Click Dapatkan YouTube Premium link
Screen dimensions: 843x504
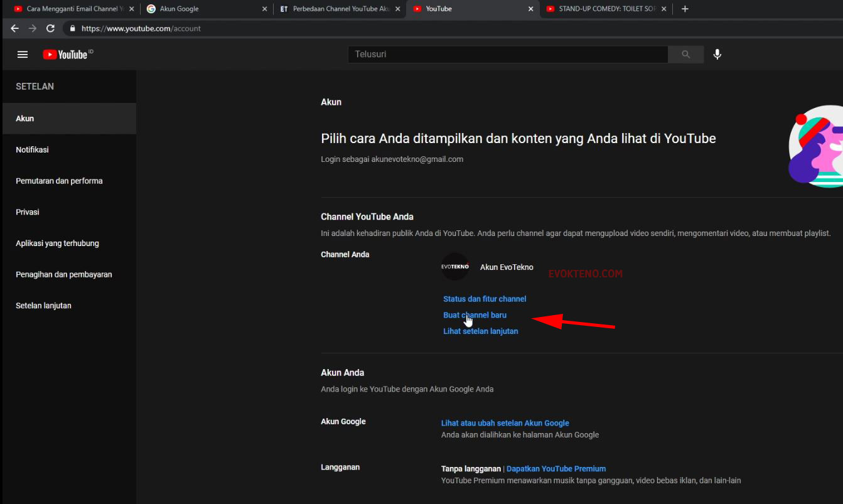pos(556,469)
